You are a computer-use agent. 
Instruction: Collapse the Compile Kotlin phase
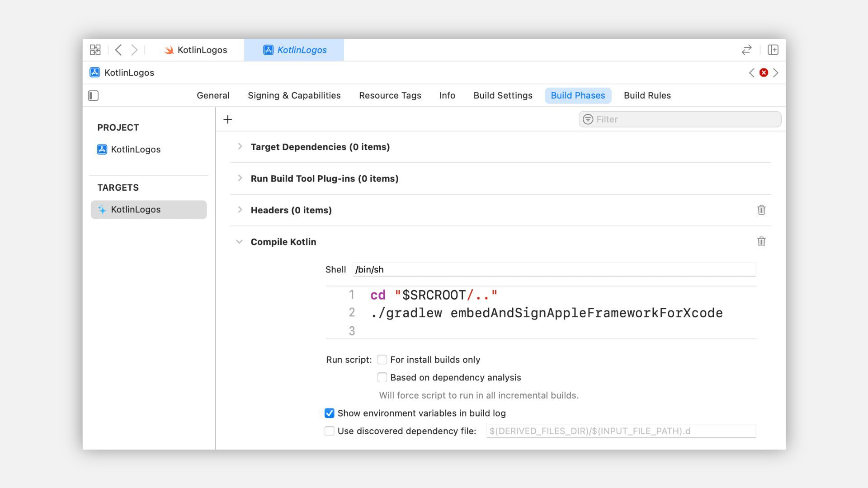pos(239,242)
